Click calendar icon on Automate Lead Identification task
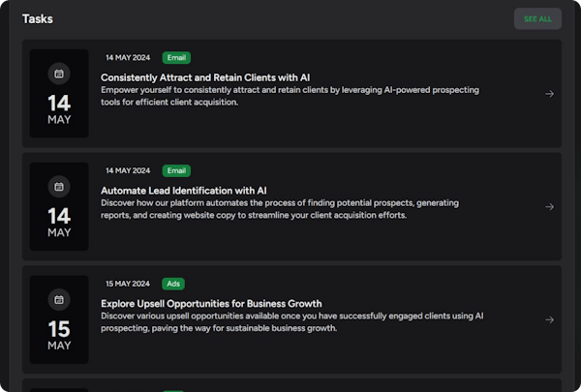Screen dimensions: 581x392 [59, 187]
